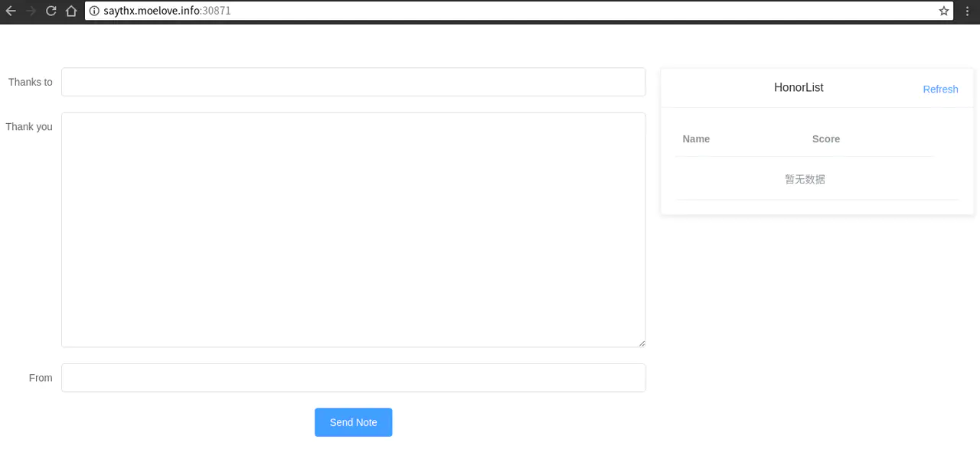Click the browser forward arrow
The width and height of the screenshot is (980, 449).
[31, 11]
